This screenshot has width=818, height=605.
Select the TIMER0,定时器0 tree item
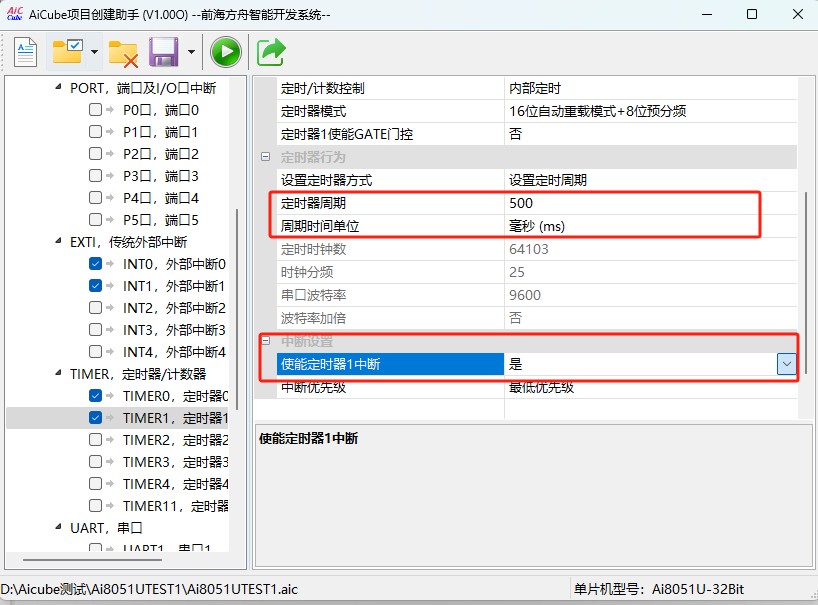[x=175, y=396]
